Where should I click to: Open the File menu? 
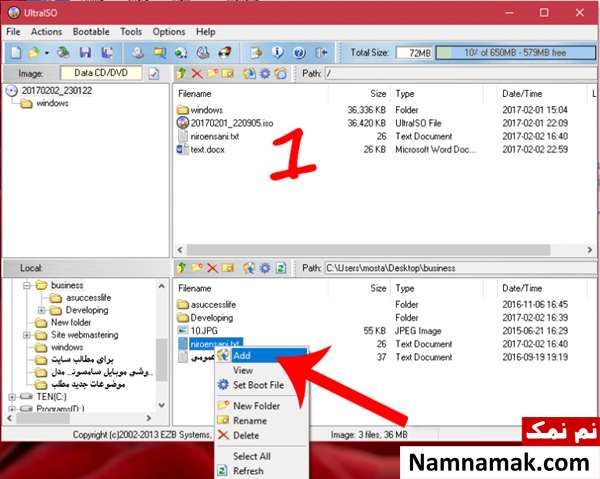pyautogui.click(x=13, y=32)
